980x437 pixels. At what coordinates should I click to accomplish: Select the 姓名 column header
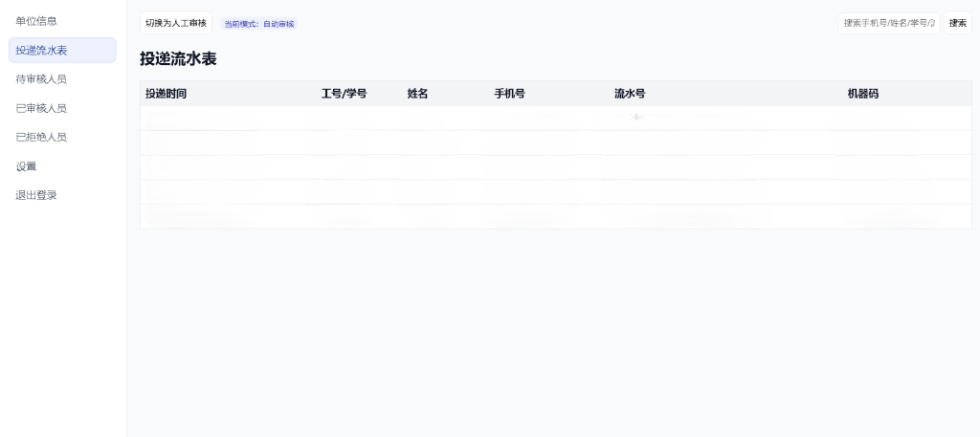click(417, 94)
